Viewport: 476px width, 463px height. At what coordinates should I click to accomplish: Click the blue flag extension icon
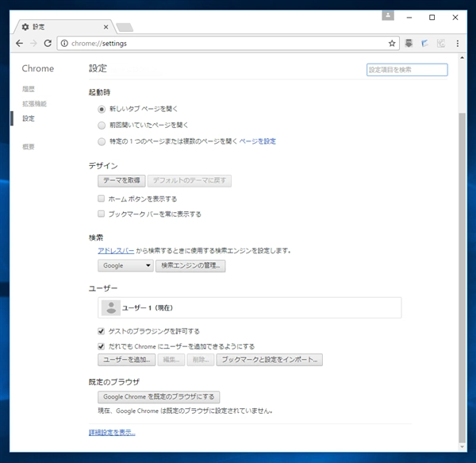tap(424, 44)
